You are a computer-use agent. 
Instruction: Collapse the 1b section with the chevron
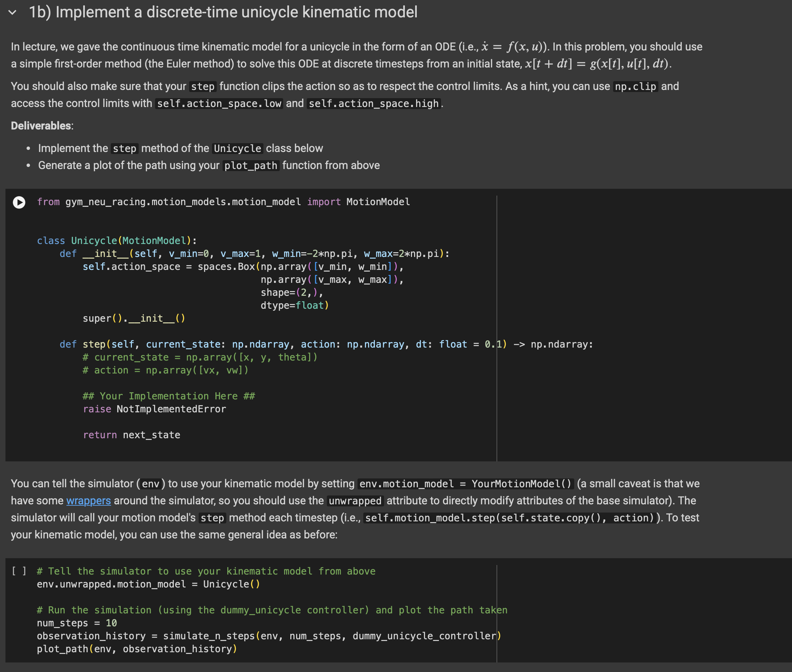point(13,12)
